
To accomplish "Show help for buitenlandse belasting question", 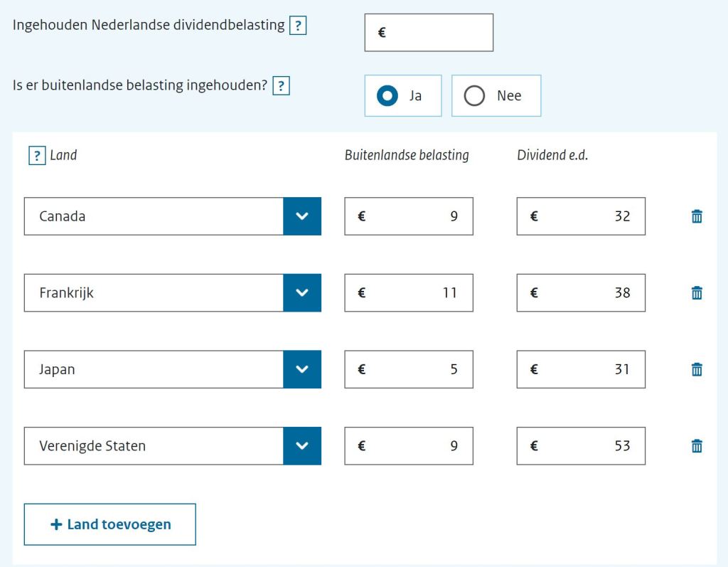I will 282,87.
